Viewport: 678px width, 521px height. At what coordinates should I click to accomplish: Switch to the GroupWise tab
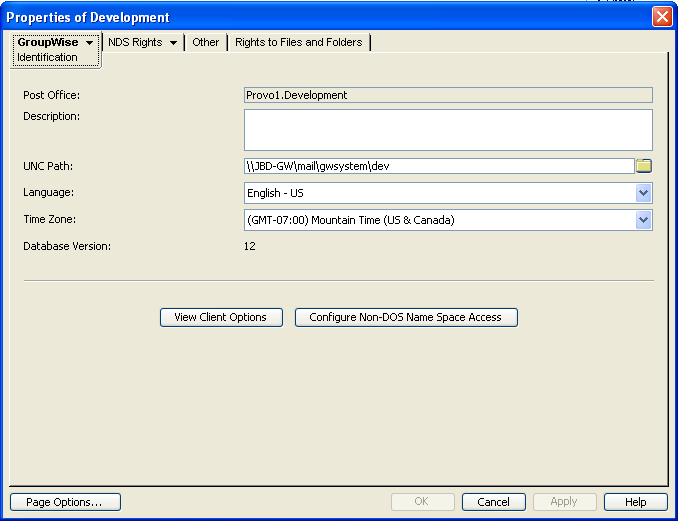47,43
